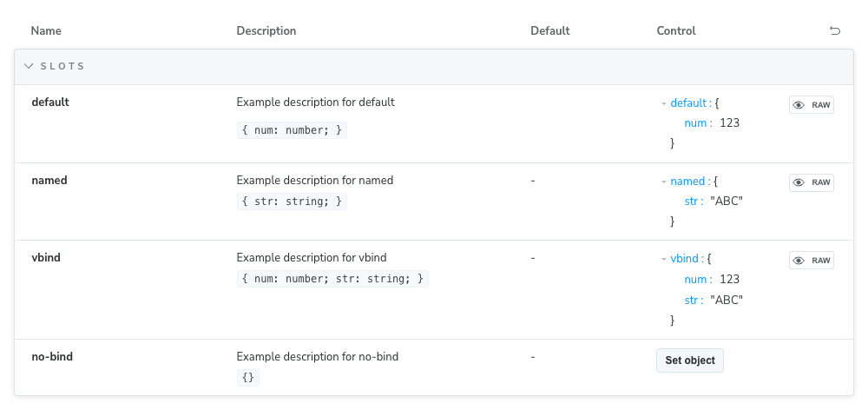Collapse the named object tree arrow
This screenshot has width=868, height=410.
pyautogui.click(x=664, y=182)
